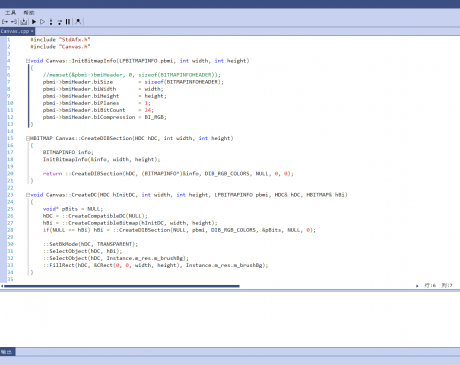Collapse the InitBitmapInfo function block
The width and height of the screenshot is (460, 365).
28,61
